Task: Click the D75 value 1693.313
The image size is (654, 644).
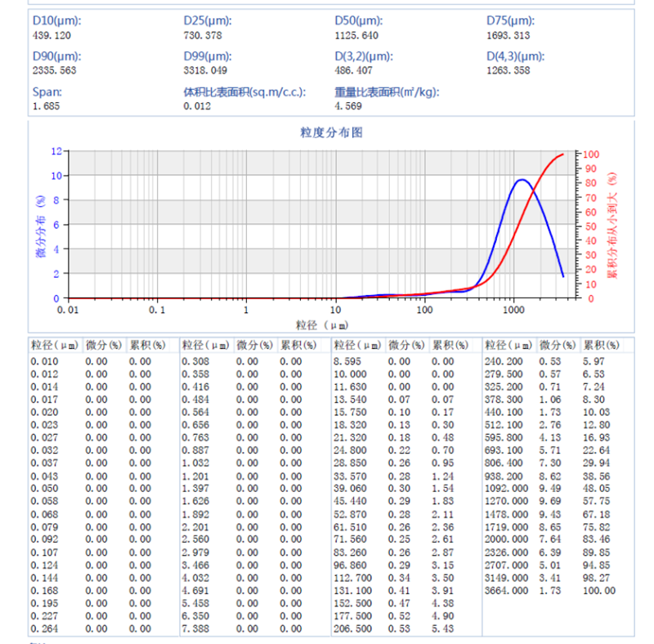Action: [508, 35]
